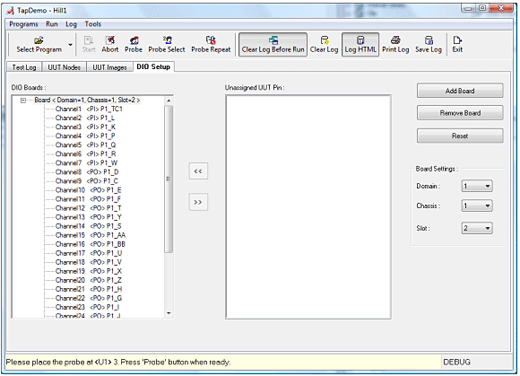Select Channel20 P1_Z row

[89, 280]
